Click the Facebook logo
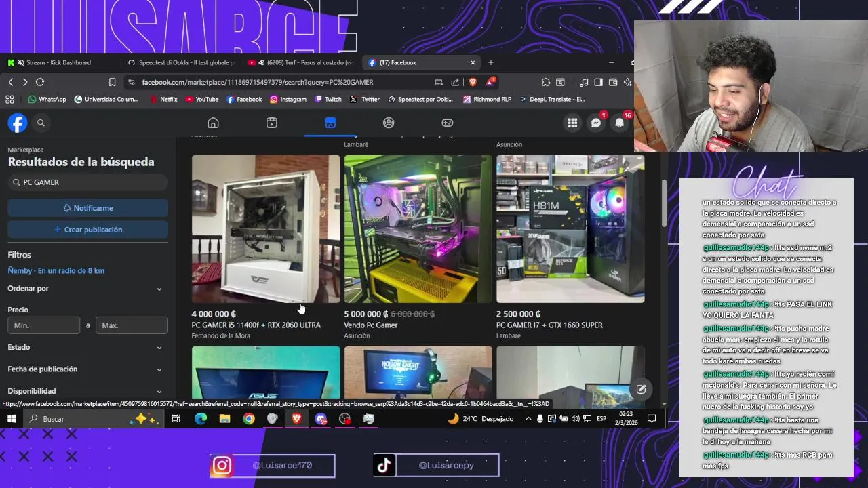868x488 pixels. pos(18,123)
